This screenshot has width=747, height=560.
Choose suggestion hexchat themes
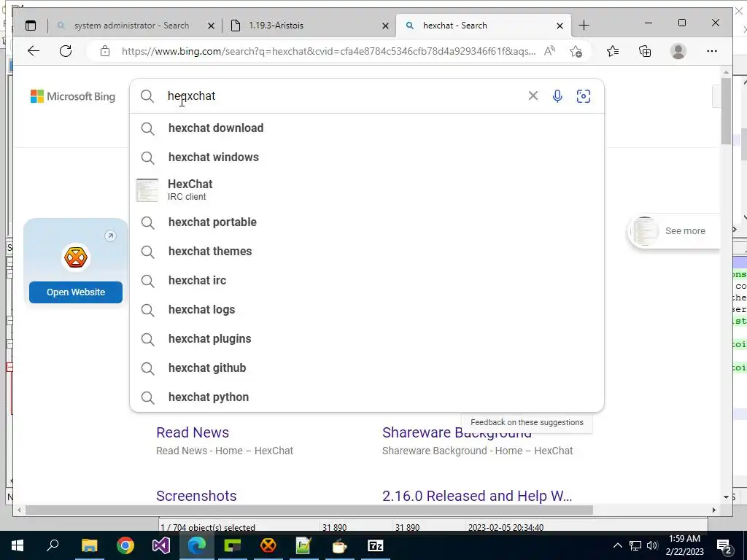[367, 252]
